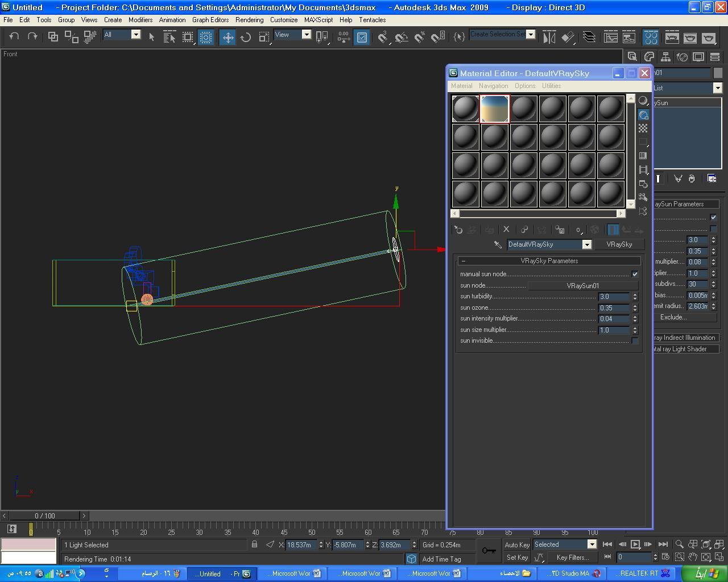The height and width of the screenshot is (582, 728).
Task: Toggle the Set Key mode button
Action: [517, 558]
